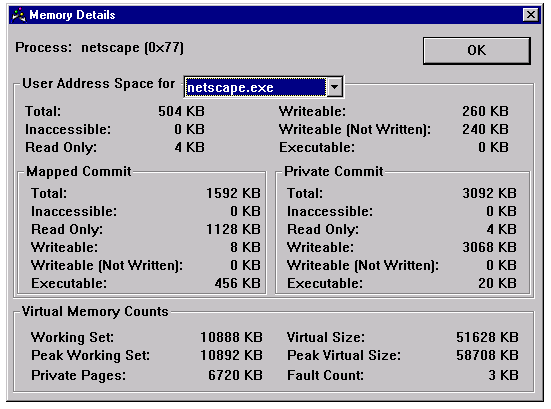Click the Mapped Commit Executable 456 KB value

(238, 283)
